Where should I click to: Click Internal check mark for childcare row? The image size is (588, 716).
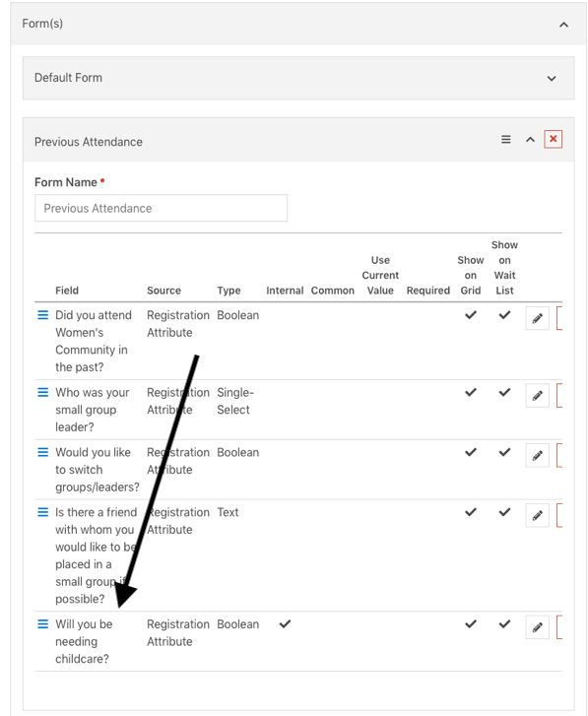click(x=285, y=623)
